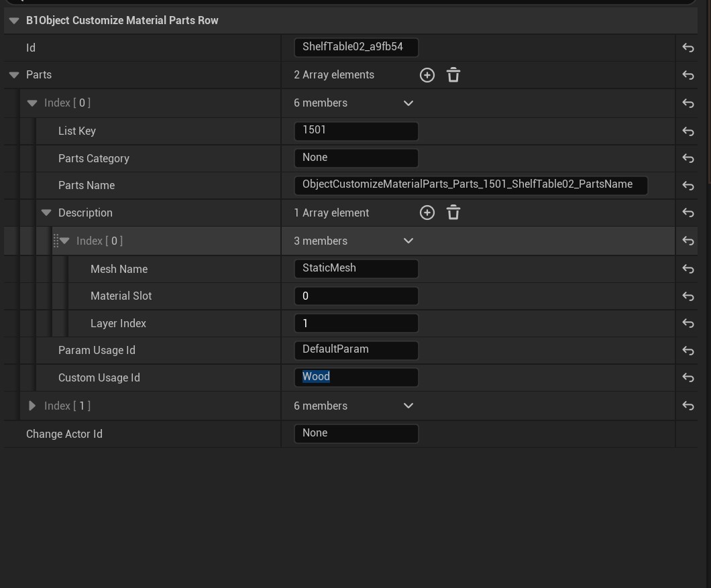Click the 'Material Slot' label
The image size is (711, 588).
(x=121, y=296)
